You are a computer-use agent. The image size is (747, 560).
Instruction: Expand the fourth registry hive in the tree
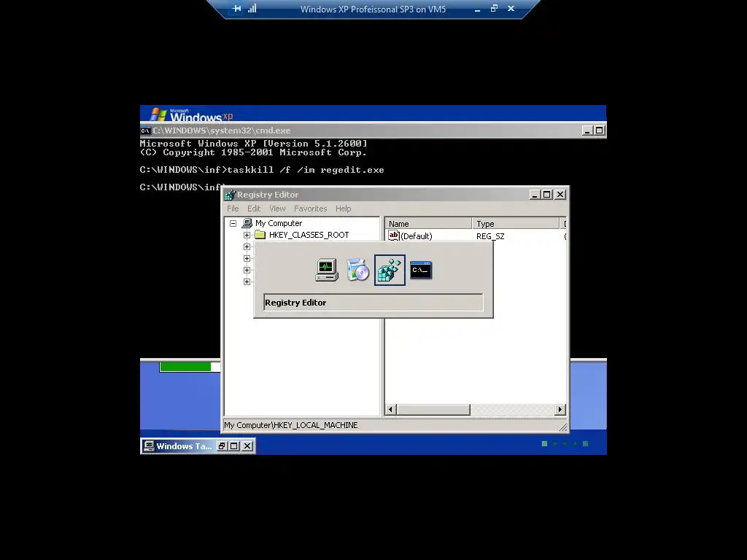click(247, 270)
